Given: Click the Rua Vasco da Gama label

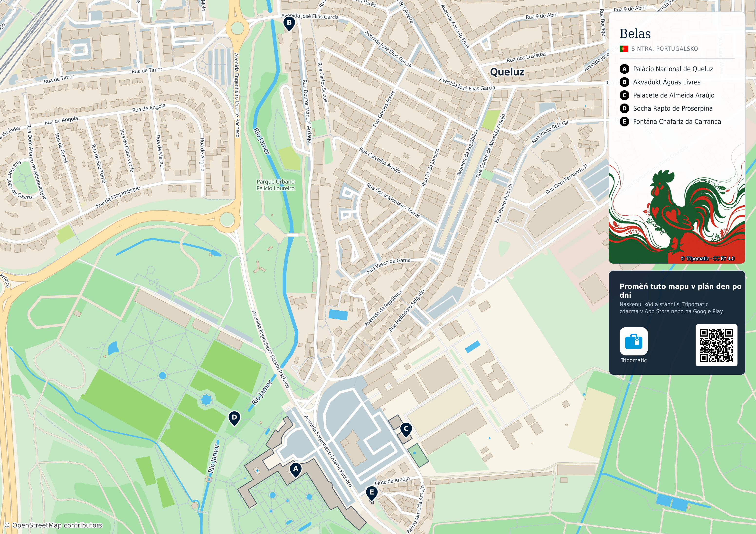Looking at the screenshot, I should [388, 265].
